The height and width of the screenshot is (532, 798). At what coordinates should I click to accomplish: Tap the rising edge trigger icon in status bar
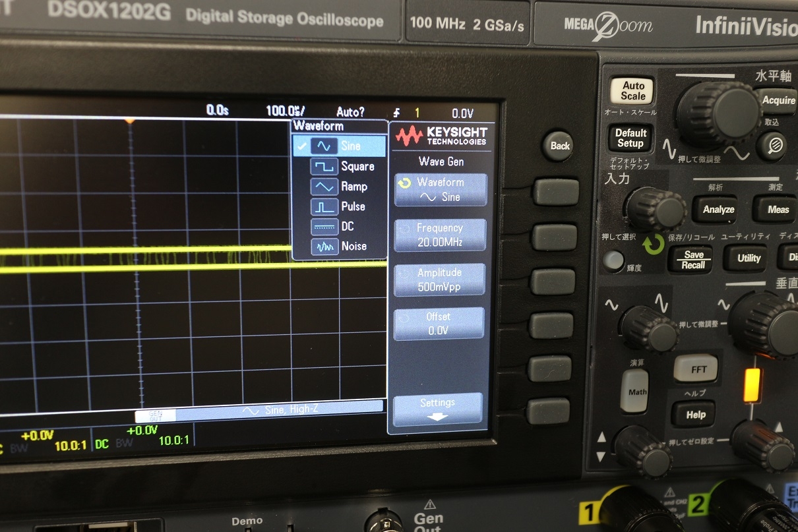coord(396,112)
